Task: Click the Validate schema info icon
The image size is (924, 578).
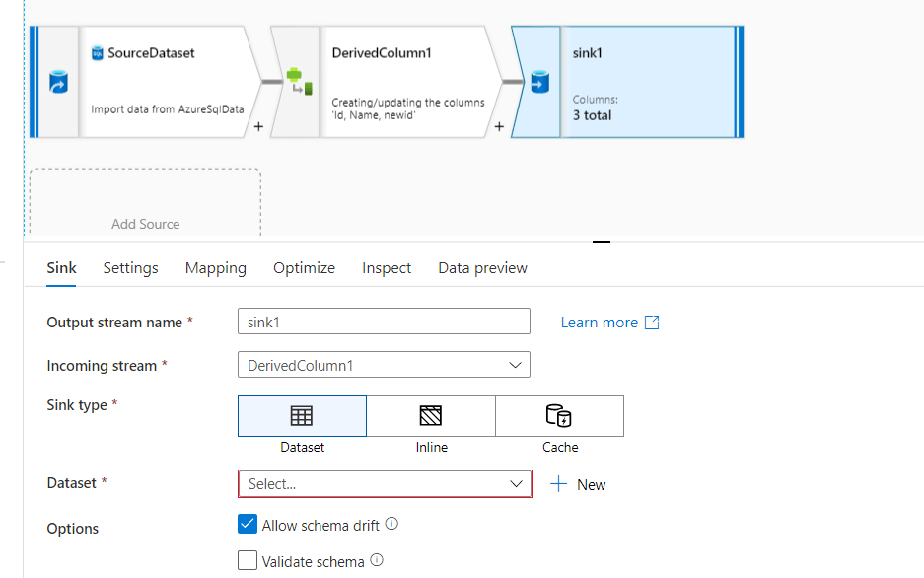Action: click(377, 561)
